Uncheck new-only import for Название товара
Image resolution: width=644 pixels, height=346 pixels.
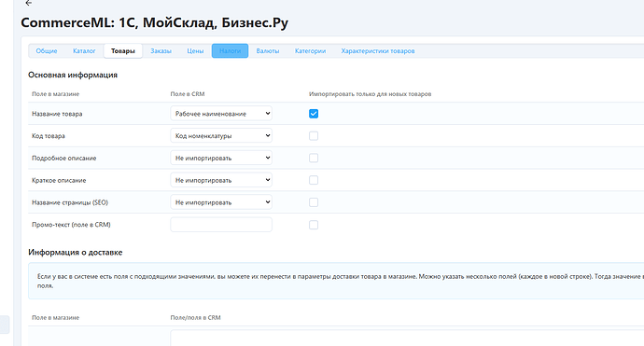314,114
